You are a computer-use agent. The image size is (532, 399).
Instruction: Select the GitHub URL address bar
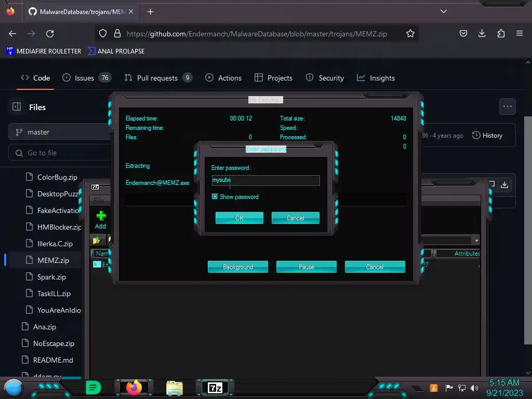(x=257, y=34)
